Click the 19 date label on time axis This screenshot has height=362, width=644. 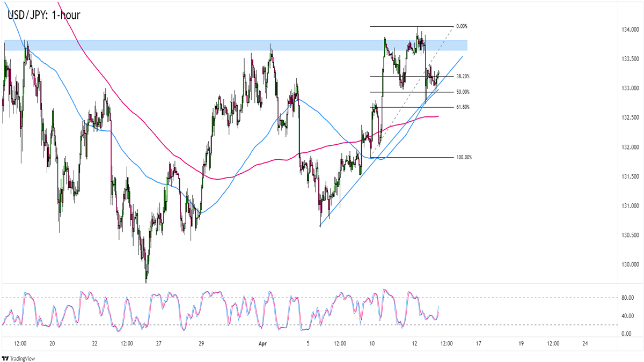(x=521, y=344)
